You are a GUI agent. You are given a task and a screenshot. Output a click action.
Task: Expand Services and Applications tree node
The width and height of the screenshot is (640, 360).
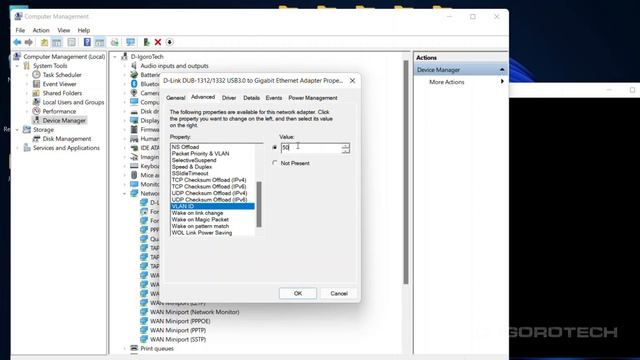pyautogui.click(x=18, y=148)
